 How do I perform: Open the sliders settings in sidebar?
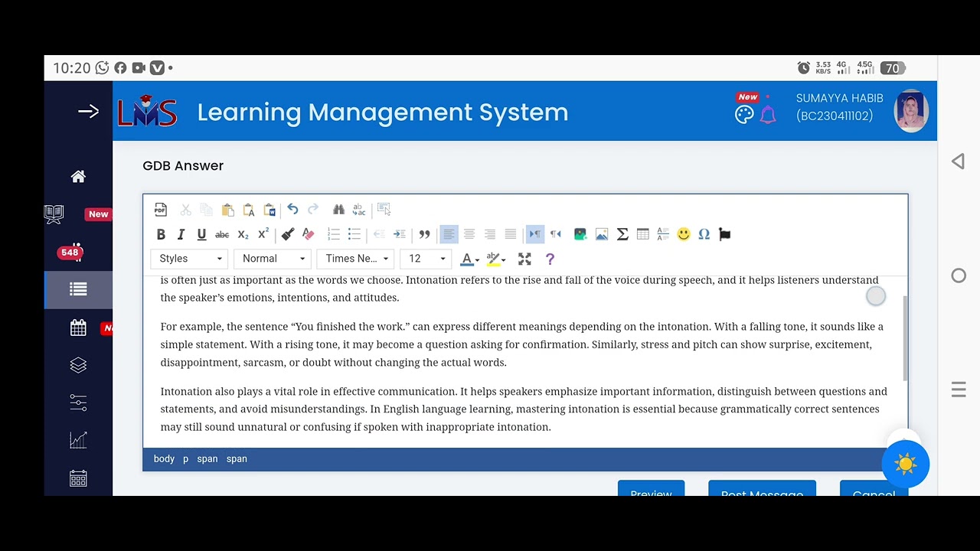[78, 403]
